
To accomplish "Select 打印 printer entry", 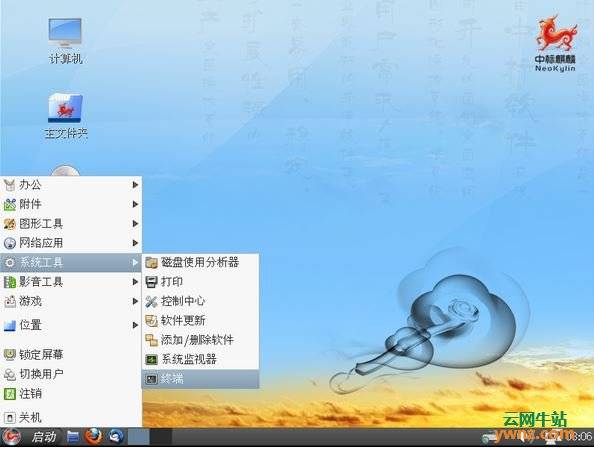I will 200,282.
